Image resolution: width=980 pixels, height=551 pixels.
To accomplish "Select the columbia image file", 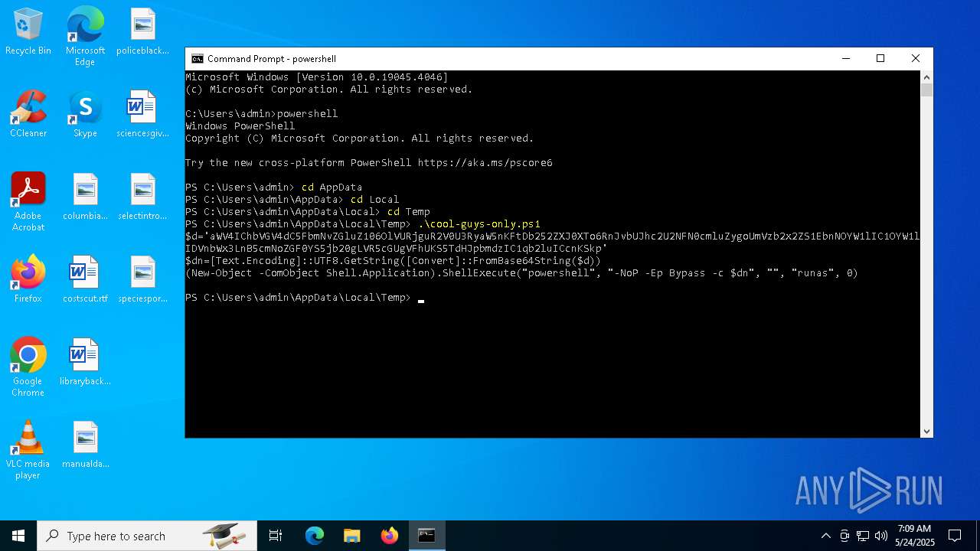I will point(85,197).
